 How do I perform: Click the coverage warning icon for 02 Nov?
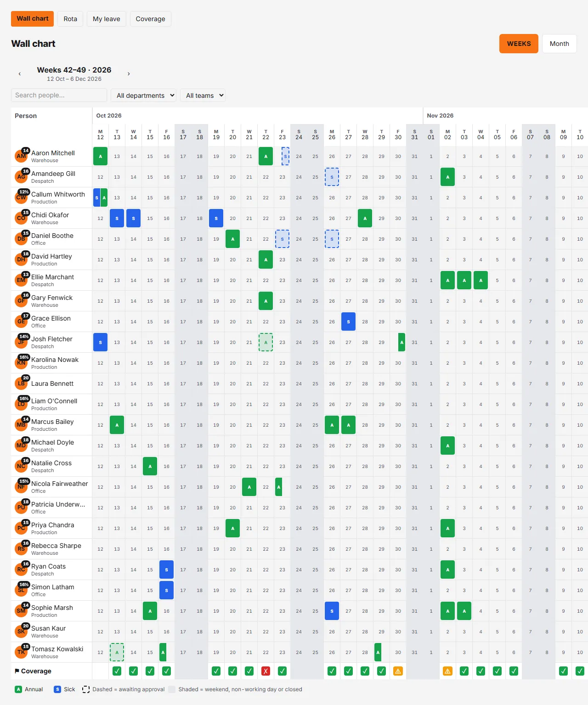pos(447,671)
